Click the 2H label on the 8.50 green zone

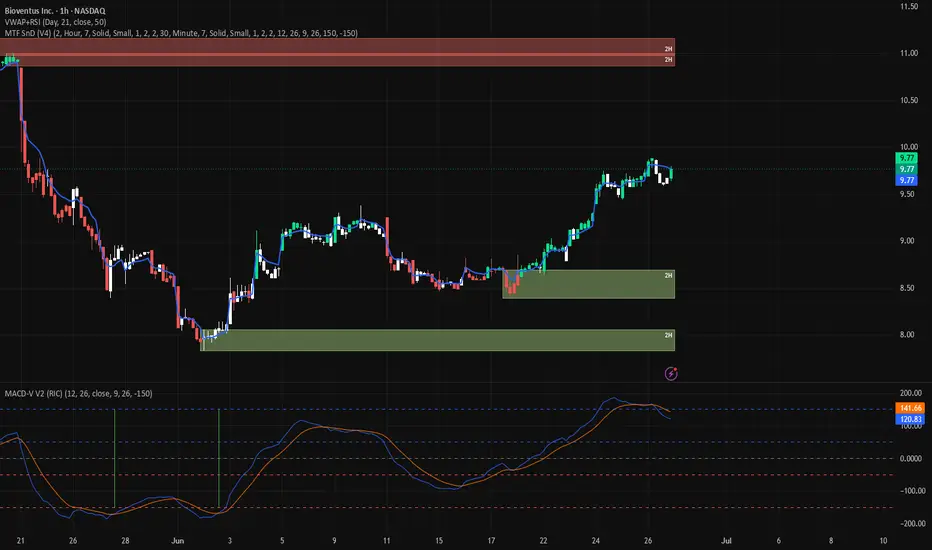click(x=669, y=275)
